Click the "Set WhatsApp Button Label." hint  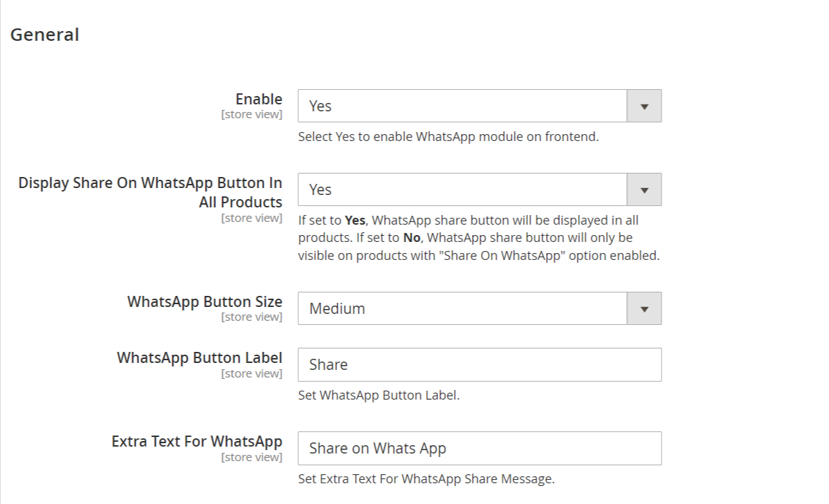379,395
